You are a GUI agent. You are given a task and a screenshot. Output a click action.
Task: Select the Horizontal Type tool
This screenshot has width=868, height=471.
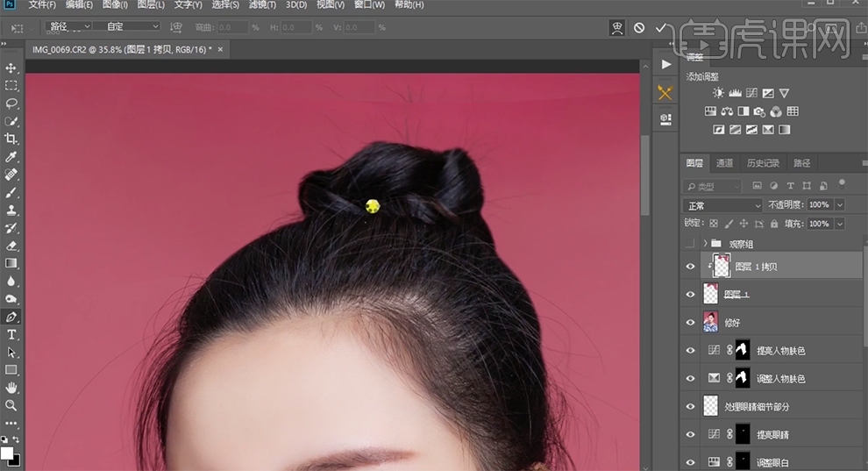[11, 335]
